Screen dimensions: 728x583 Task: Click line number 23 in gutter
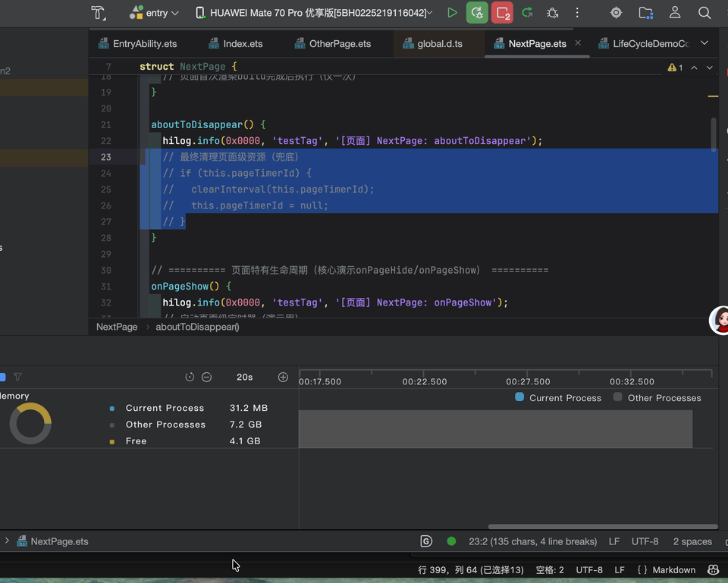106,157
